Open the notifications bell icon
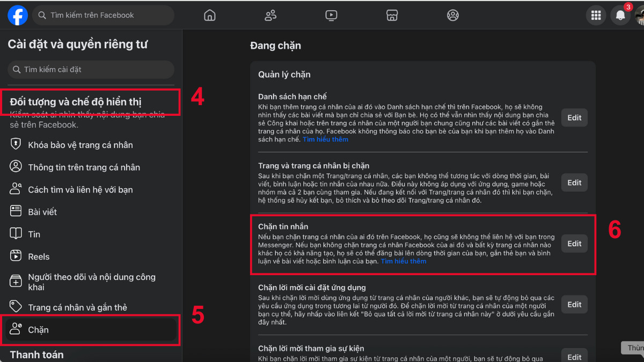 (x=620, y=16)
